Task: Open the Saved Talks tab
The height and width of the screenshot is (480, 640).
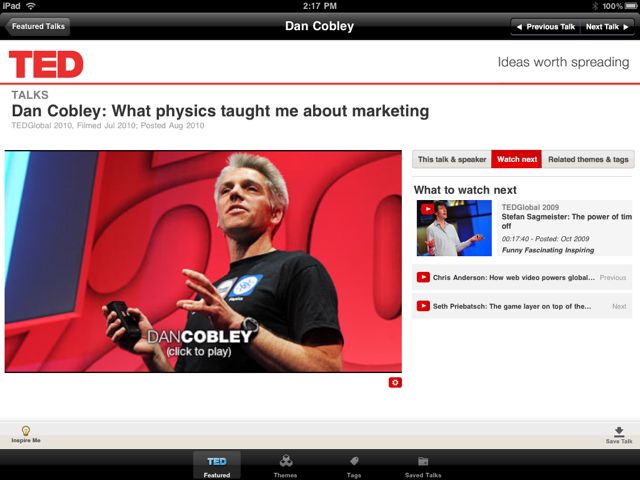Action: coord(423,466)
